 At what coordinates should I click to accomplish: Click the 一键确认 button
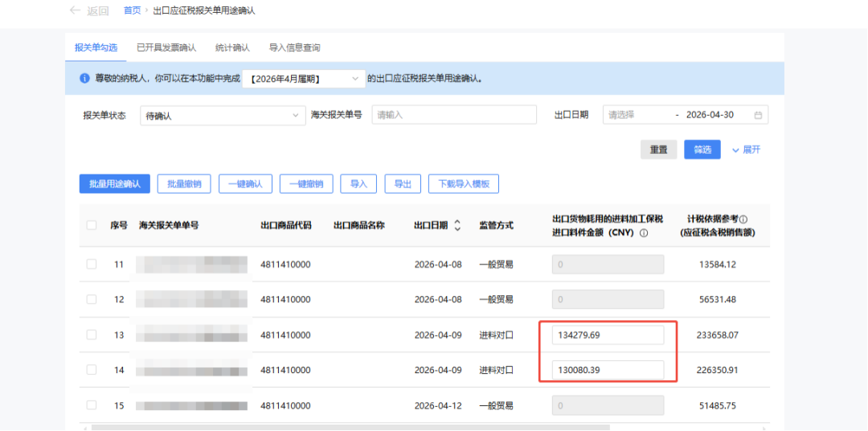pyautogui.click(x=245, y=184)
